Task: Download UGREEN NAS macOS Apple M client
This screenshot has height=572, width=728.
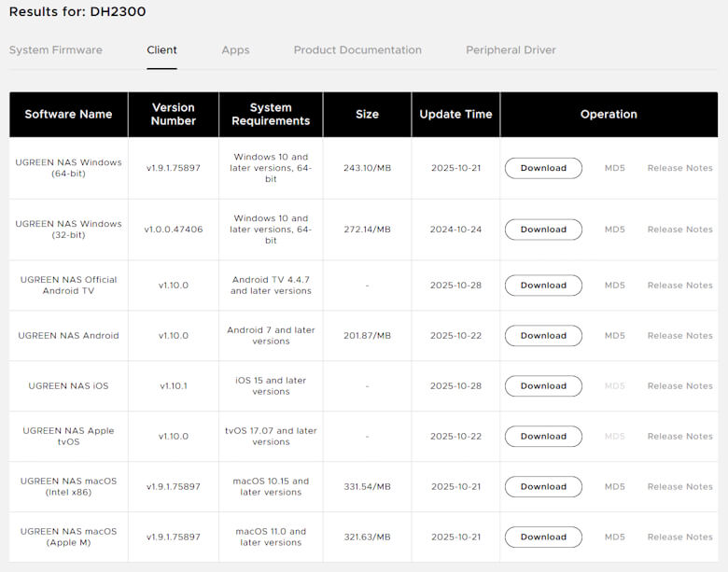Action: click(x=543, y=537)
